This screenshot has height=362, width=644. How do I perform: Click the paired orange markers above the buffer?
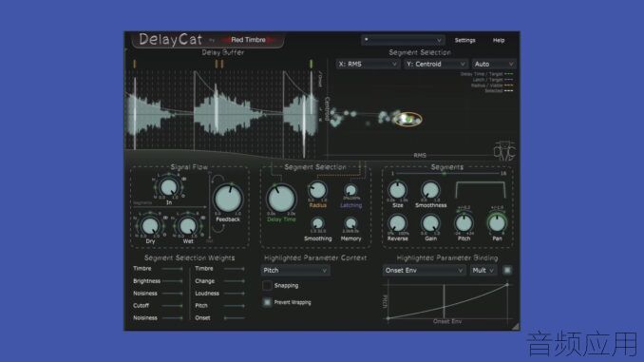[x=219, y=64]
